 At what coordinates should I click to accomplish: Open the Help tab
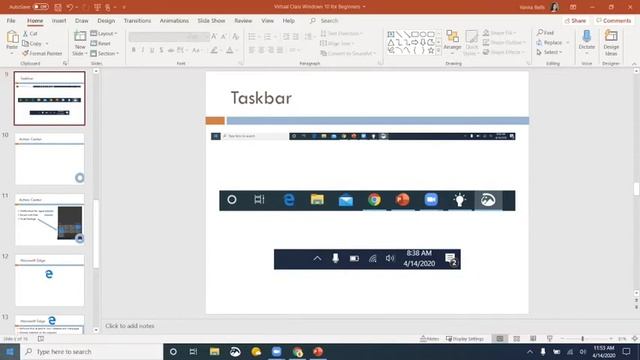289,20
